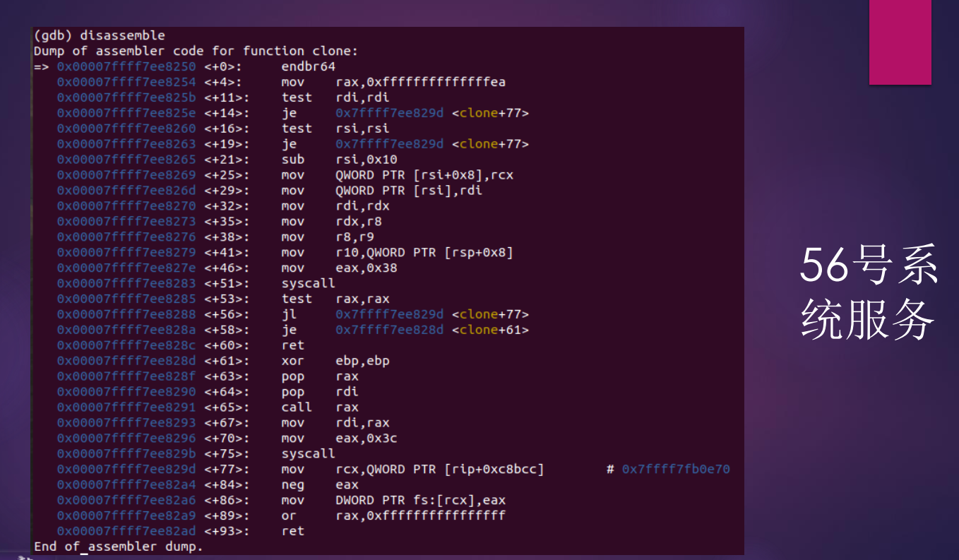
Task: Click the jl instruction at <+56>
Action: [289, 314]
